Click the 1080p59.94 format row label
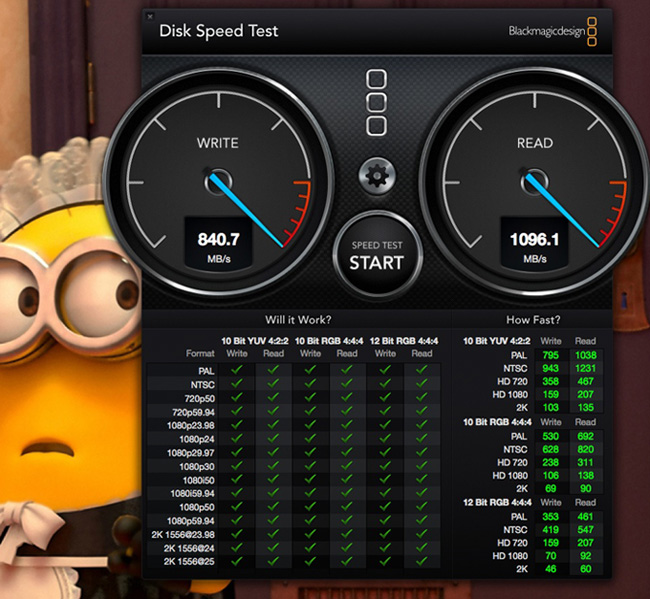Viewport: 650px width, 599px height. pyautogui.click(x=191, y=521)
